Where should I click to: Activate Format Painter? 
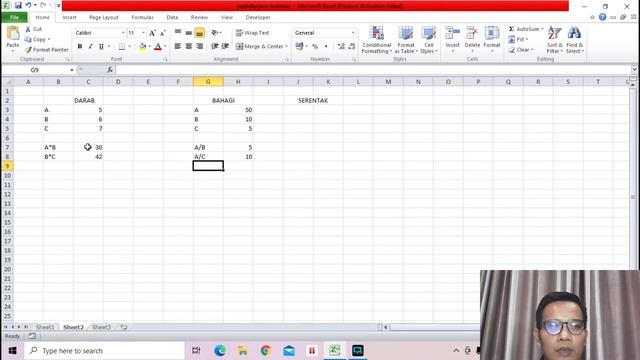tap(47, 50)
